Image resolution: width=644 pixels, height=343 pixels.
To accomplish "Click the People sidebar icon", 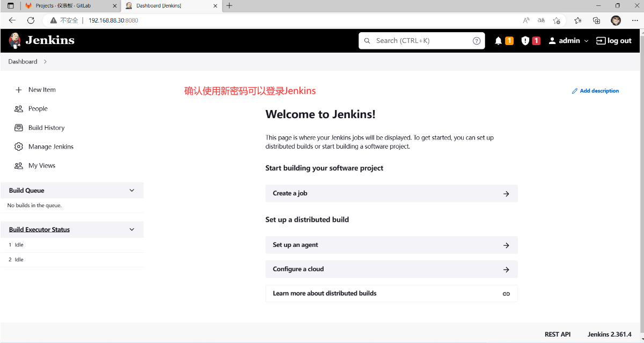I will 19,108.
